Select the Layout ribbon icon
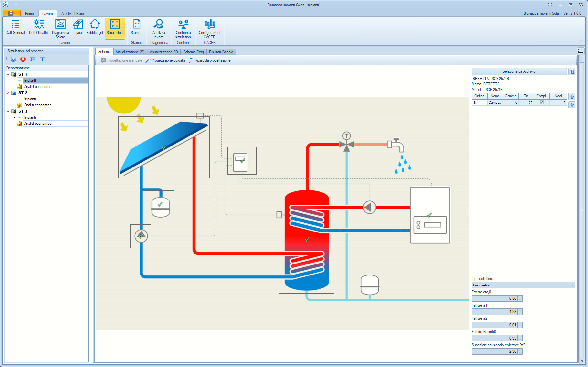Screen dimensions: 588x367 (78, 27)
